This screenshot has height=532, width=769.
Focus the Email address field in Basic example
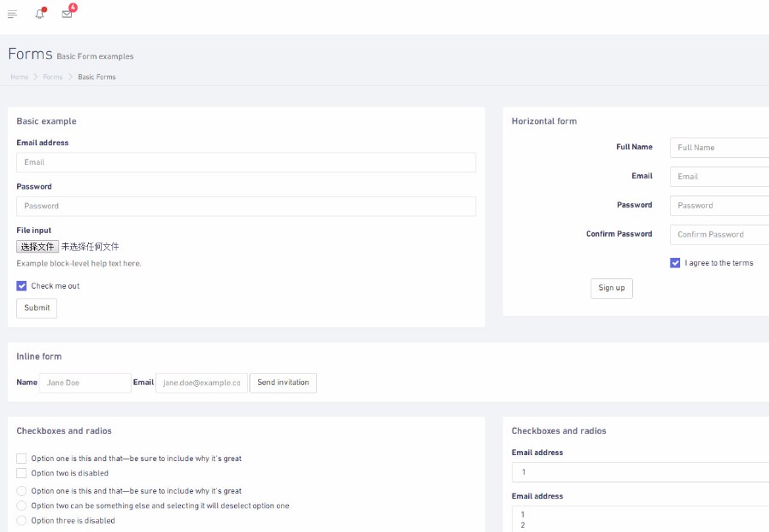[246, 162]
